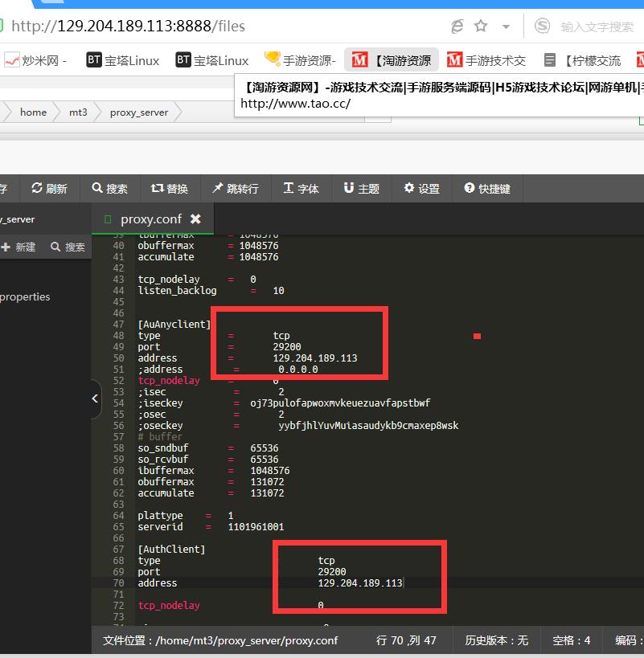Open the 设置 editor settings

[421, 188]
